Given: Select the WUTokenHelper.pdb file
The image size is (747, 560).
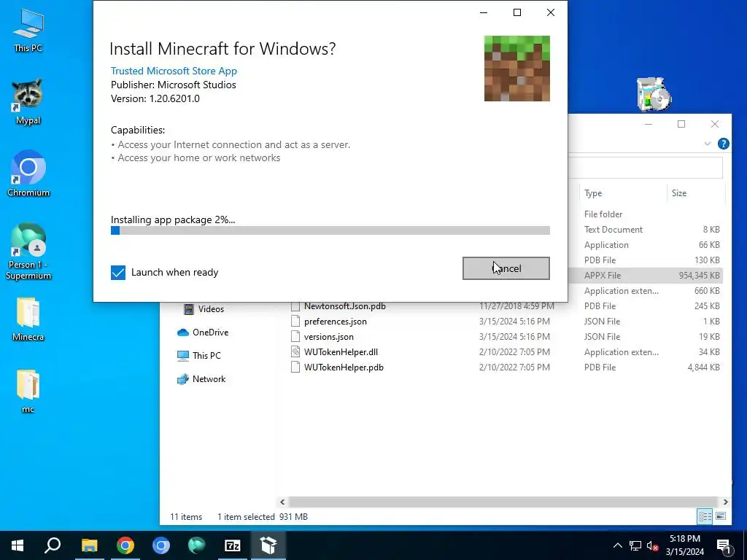Looking at the screenshot, I should tap(344, 367).
